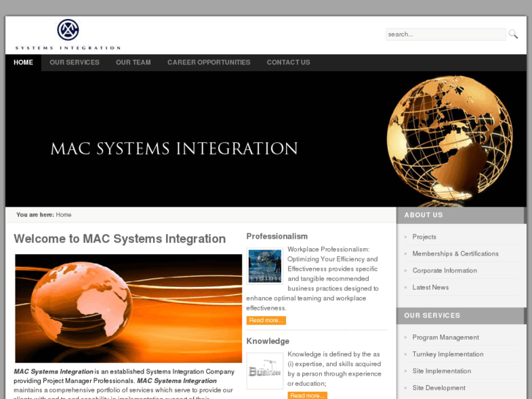Open the Our Team menu item
The image size is (532, 399).
133,62
